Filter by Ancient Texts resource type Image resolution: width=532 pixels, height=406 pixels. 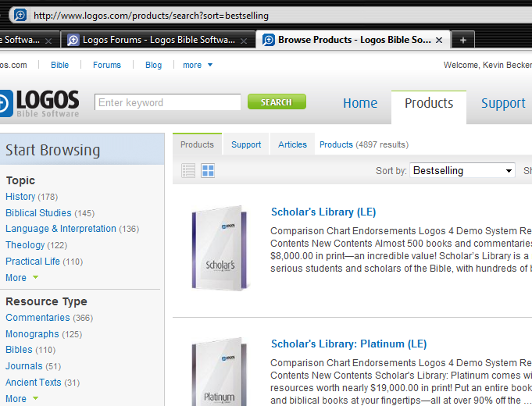(34, 383)
